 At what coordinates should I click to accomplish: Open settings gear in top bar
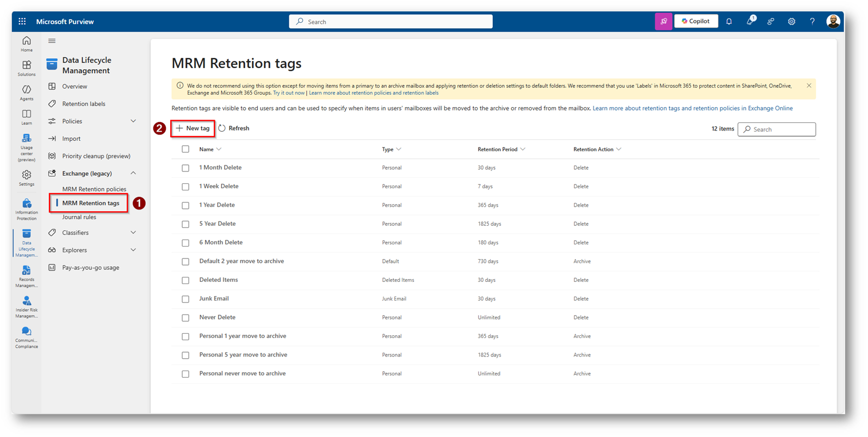791,22
